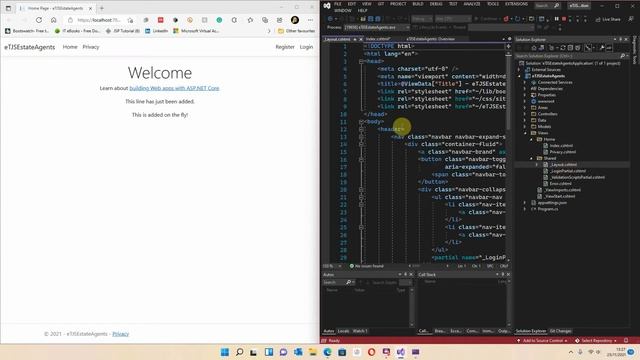Open the Debug configuration dropdown

tap(422, 19)
